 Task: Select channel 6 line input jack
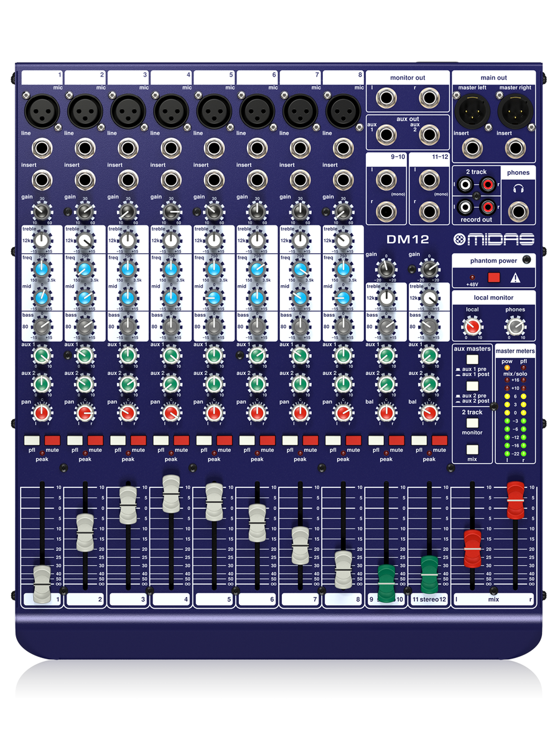coord(257,148)
